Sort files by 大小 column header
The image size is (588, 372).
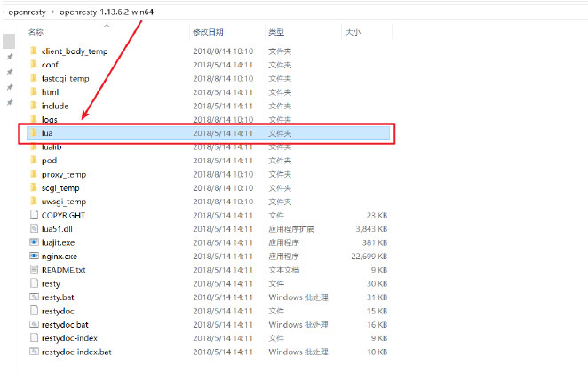click(353, 32)
